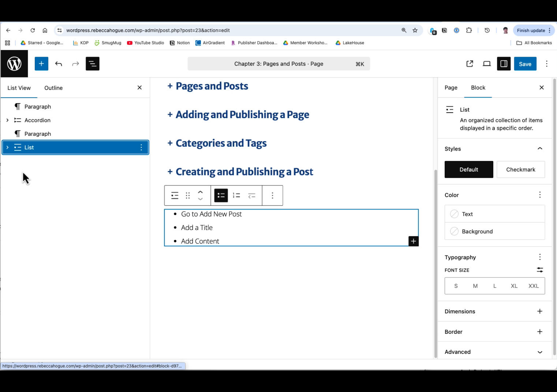Click the block drag handle icon

(x=188, y=196)
